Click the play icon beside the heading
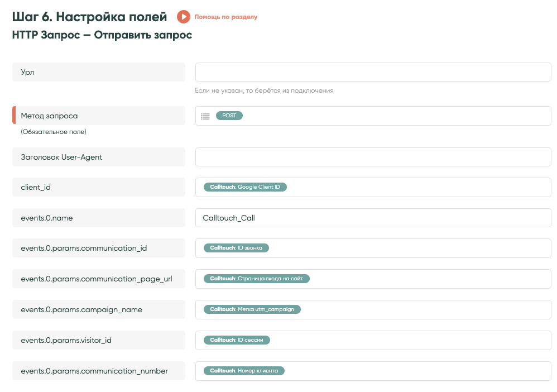Image resolution: width=557 pixels, height=392 pixels. (x=184, y=17)
